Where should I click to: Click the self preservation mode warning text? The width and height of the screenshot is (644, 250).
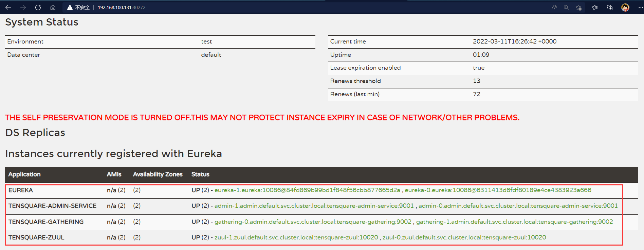[x=262, y=118]
